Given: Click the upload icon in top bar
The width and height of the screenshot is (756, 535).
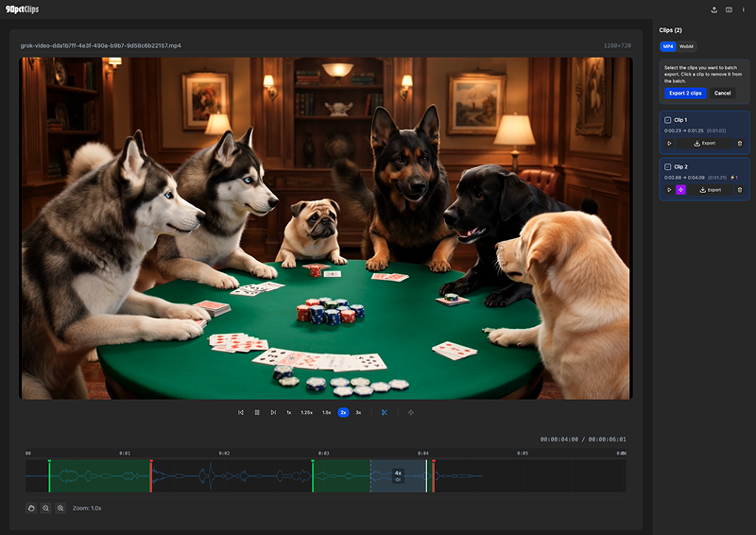Looking at the screenshot, I should pos(714,9).
